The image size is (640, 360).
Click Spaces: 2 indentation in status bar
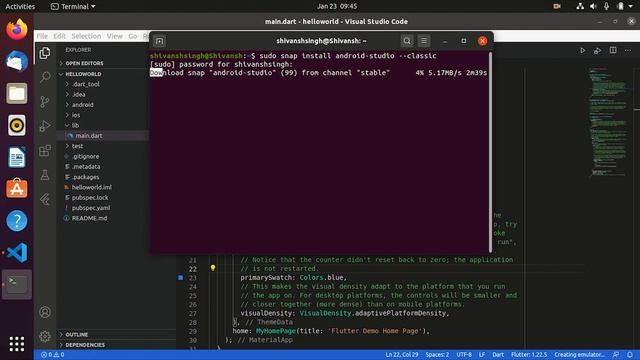437,355
